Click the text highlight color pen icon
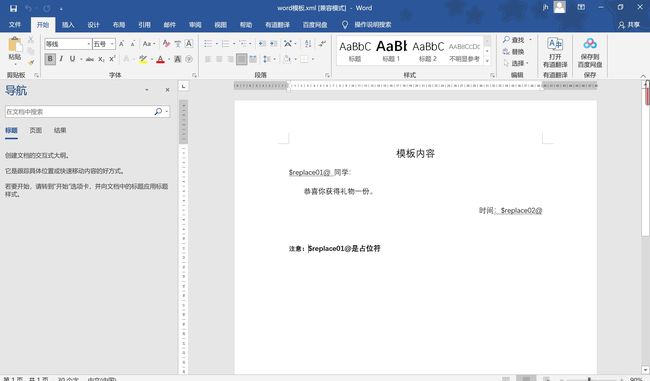650x381 pixels. [143, 59]
